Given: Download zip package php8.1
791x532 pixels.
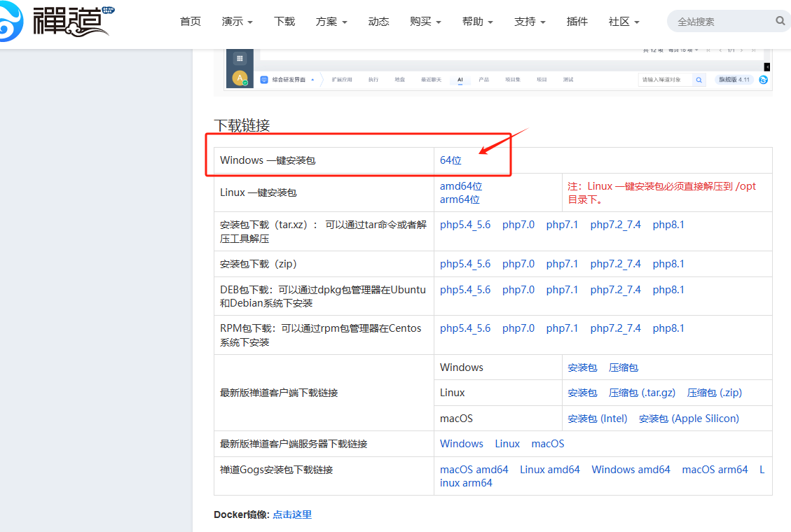Looking at the screenshot, I should (668, 264).
